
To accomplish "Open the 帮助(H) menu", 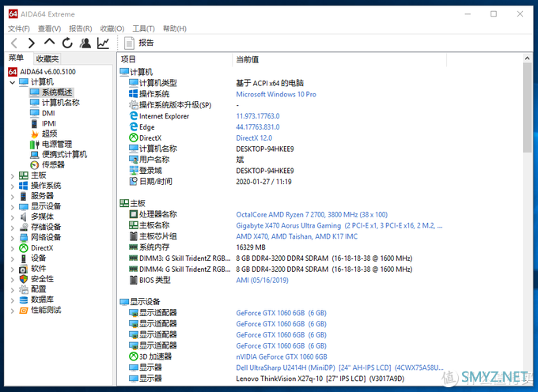I will [x=174, y=28].
